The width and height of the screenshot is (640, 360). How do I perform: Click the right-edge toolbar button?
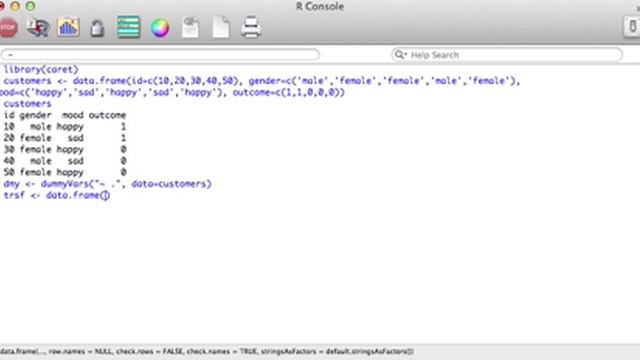(632, 27)
